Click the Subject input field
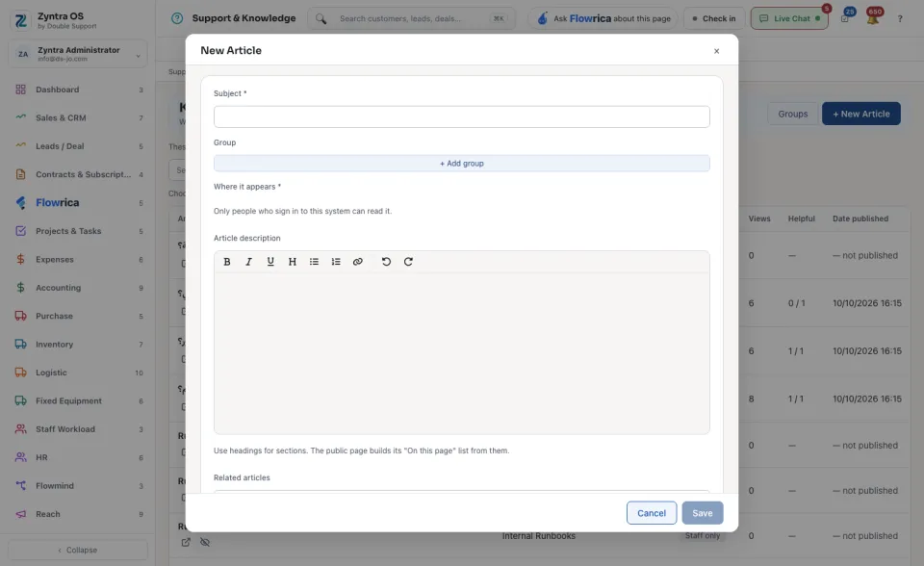This screenshot has width=924, height=566. 461,116
